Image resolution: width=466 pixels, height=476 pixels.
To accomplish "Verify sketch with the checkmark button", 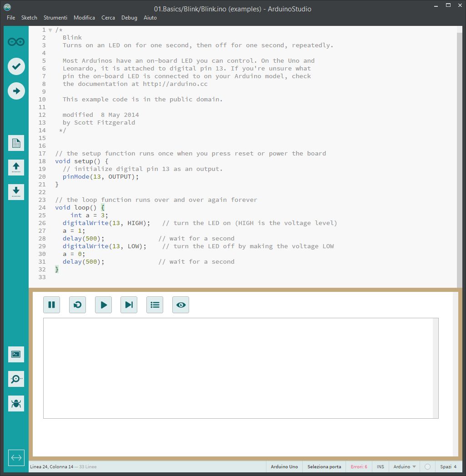I will (16, 66).
